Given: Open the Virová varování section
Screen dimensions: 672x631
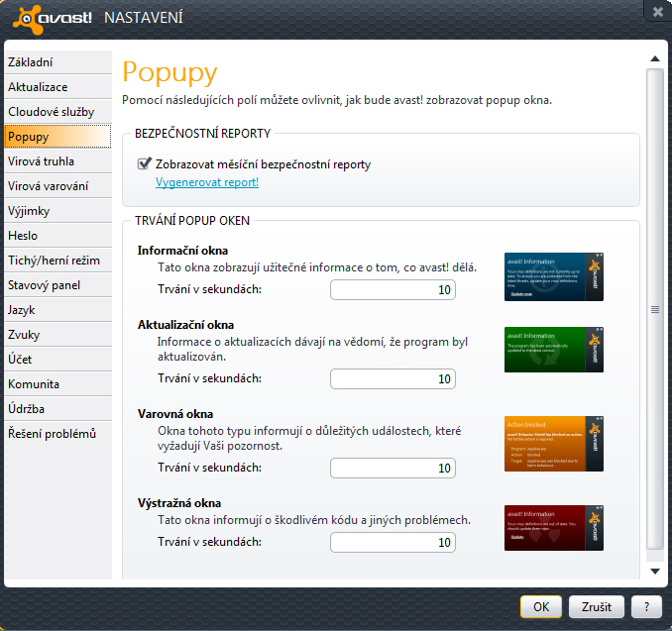Looking at the screenshot, I should 57,186.
